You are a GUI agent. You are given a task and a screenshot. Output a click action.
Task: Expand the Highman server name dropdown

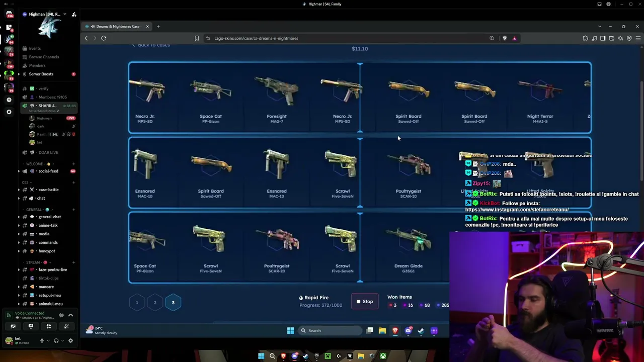coord(65,14)
